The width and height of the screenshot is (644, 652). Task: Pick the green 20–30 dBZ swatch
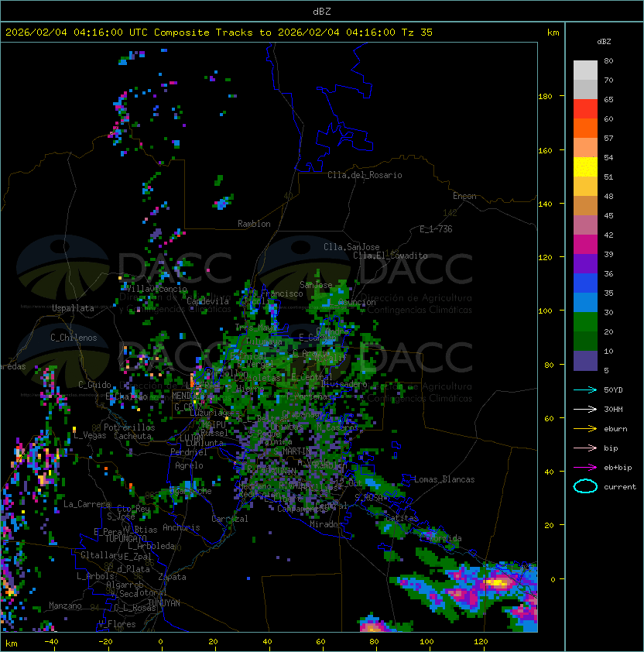point(585,322)
